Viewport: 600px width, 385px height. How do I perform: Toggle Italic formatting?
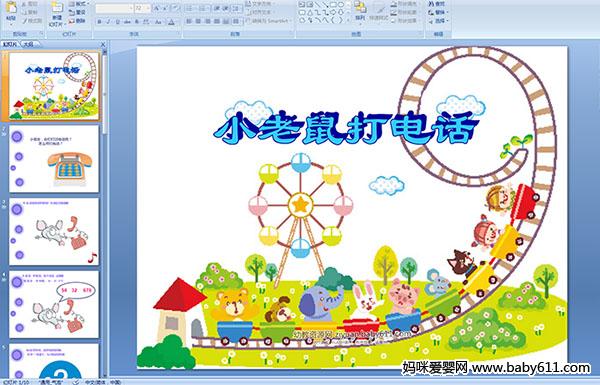(x=108, y=22)
